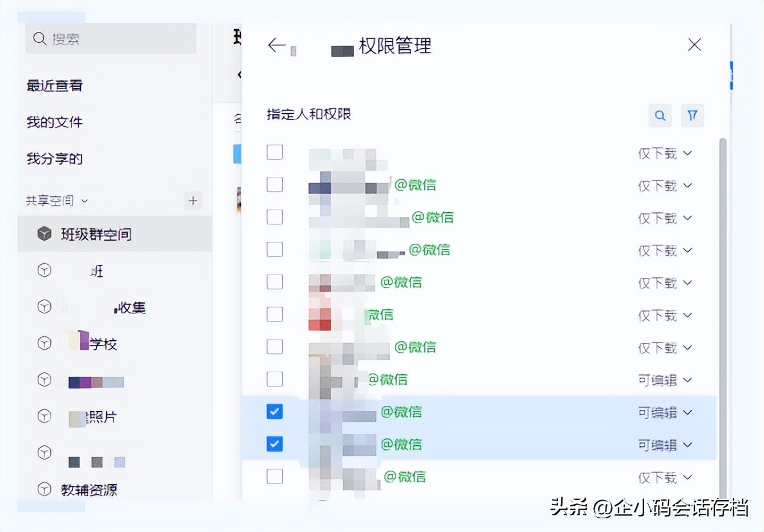
Task: Click the cube icon next to 收集
Action: click(44, 306)
